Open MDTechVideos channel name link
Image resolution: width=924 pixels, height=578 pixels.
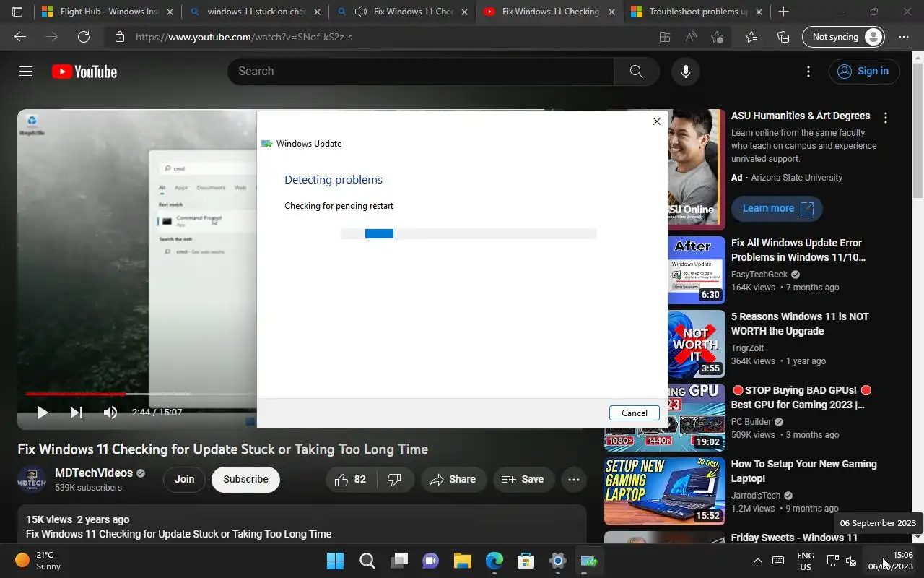pyautogui.click(x=94, y=473)
